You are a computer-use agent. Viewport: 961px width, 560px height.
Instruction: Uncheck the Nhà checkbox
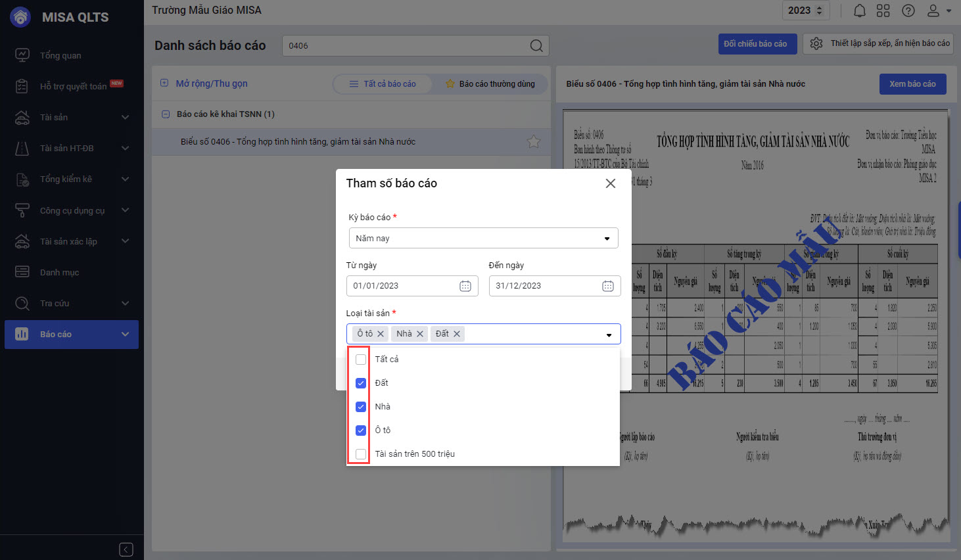(x=361, y=407)
